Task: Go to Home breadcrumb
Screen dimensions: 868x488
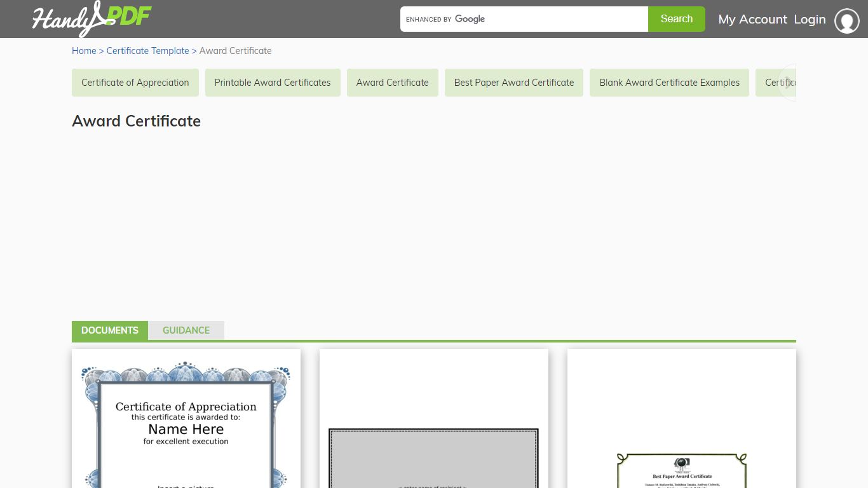Action: click(84, 51)
